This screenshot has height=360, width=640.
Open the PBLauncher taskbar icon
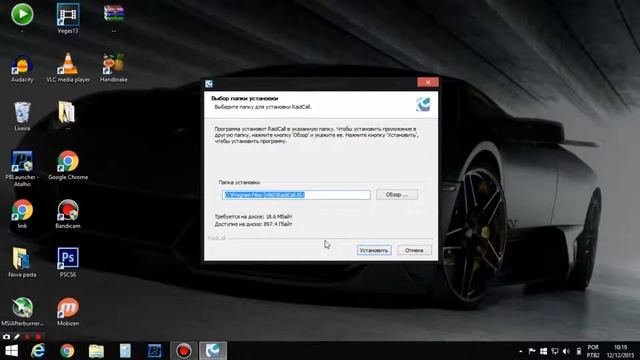click(x=154, y=351)
